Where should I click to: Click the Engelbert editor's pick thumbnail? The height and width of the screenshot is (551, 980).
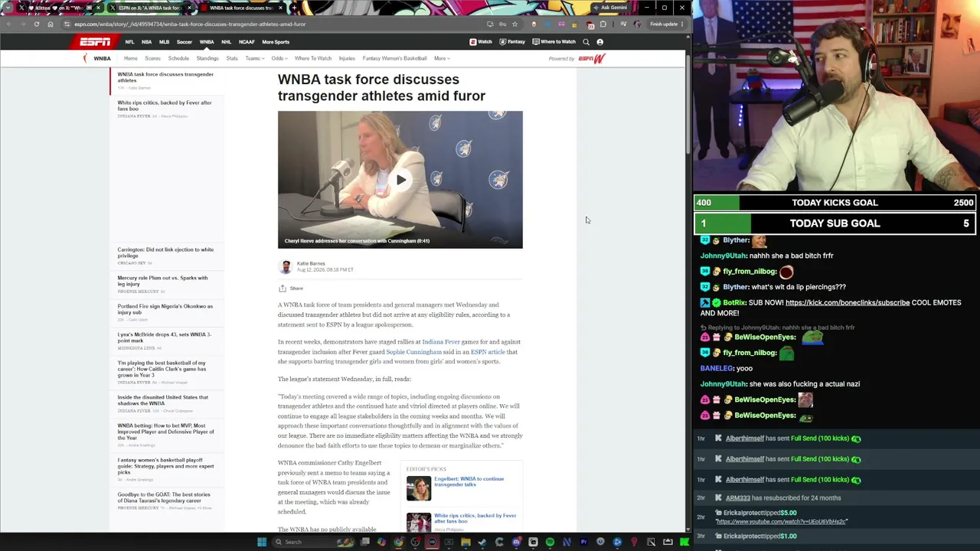(x=419, y=488)
